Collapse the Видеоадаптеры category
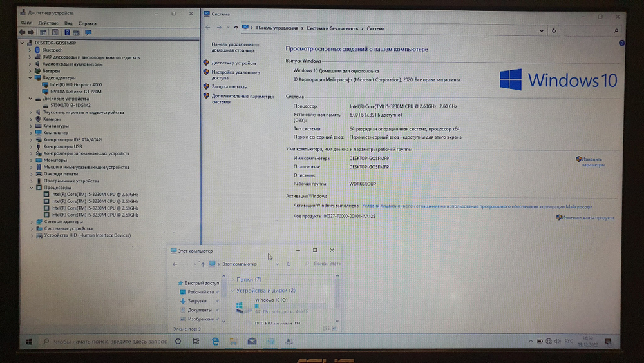644x363 pixels. click(30, 78)
